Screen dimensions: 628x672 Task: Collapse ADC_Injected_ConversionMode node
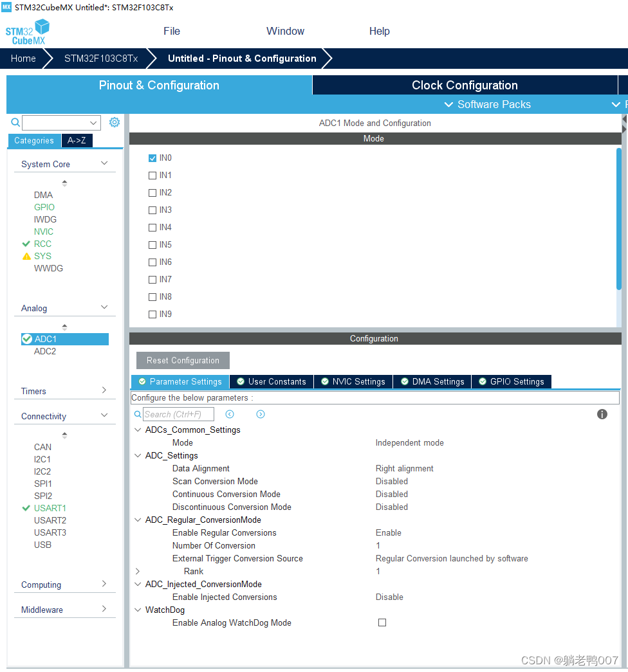138,584
